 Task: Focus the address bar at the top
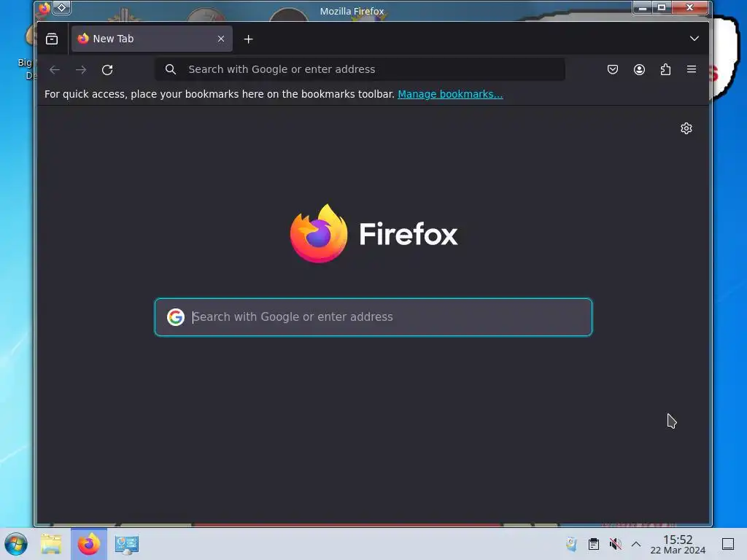[x=360, y=69]
